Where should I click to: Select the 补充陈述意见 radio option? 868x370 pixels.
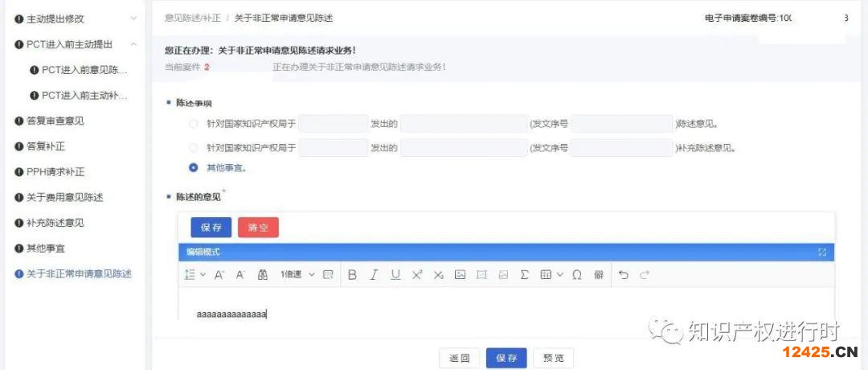click(x=193, y=148)
